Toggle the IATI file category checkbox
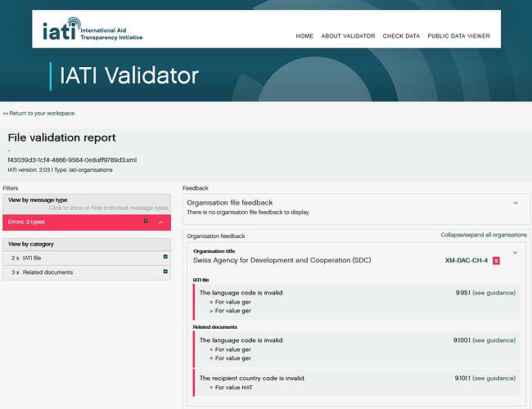This screenshot has height=409, width=532. 165,258
